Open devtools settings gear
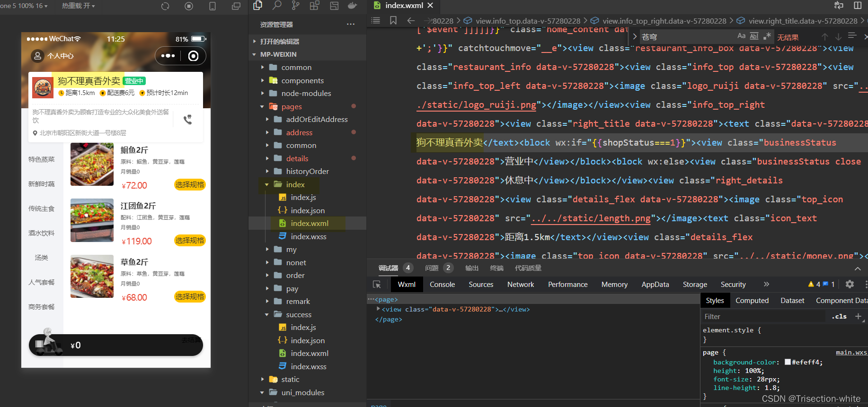 [850, 284]
